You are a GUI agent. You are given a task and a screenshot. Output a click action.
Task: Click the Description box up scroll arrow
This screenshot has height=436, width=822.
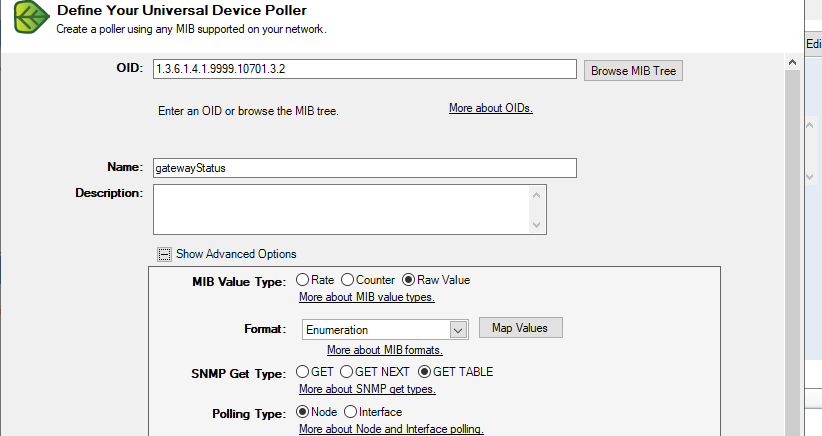[536, 195]
